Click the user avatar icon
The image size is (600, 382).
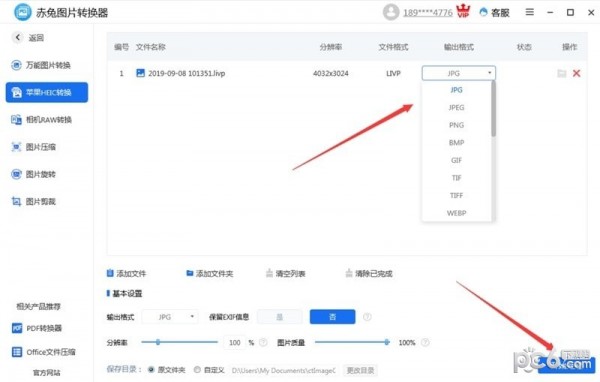pyautogui.click(x=391, y=12)
